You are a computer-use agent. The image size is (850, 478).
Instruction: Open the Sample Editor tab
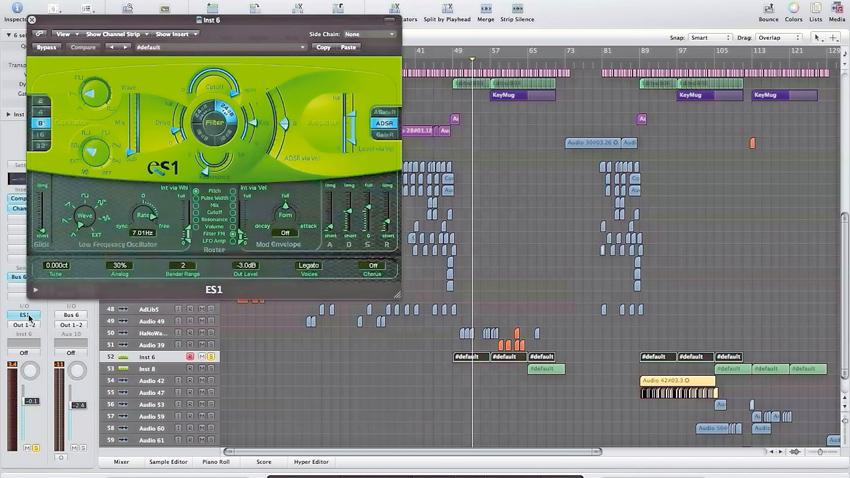168,462
